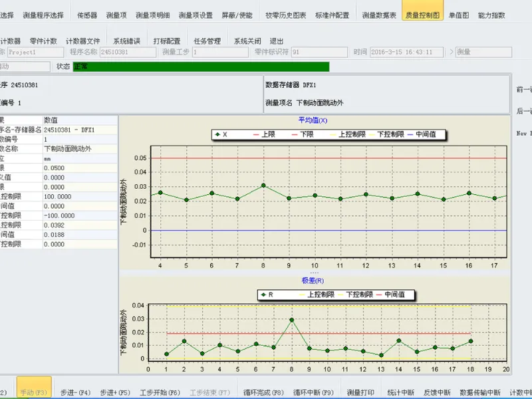Click the X series entry in the top legend
Viewport: 532px width, 399px height.
coord(221,134)
